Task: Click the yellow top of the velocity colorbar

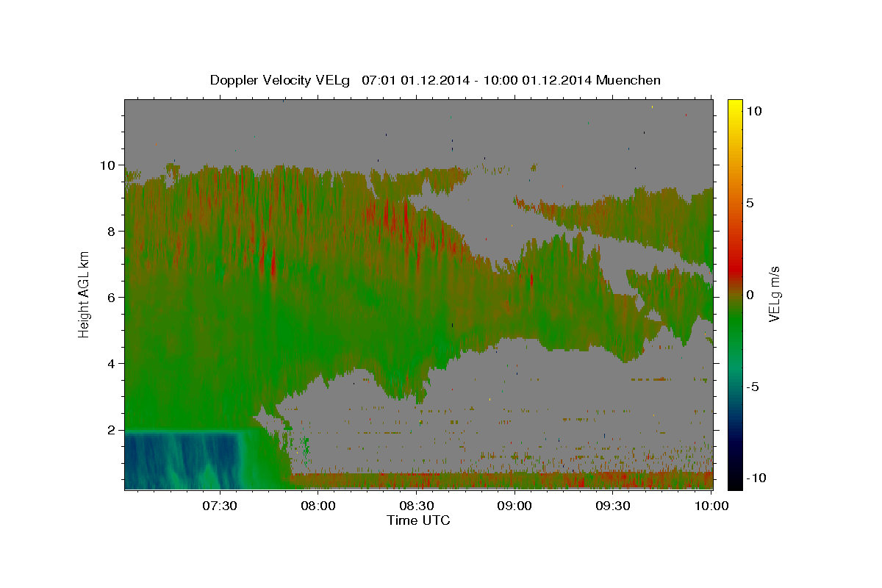Action: [x=734, y=104]
